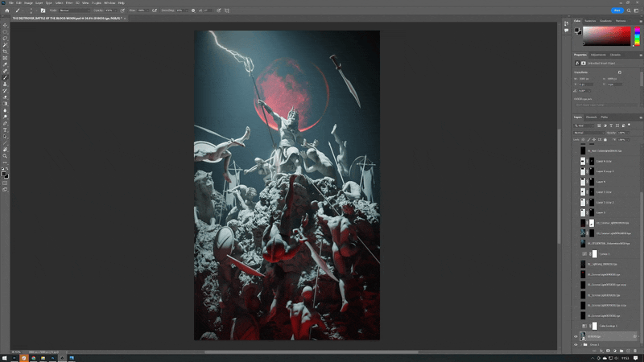Open the layer Opacity dropdown
The image size is (644, 362).
coord(624,133)
